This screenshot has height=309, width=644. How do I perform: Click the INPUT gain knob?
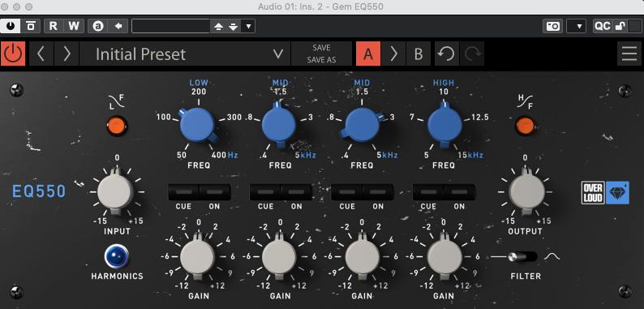coord(115,191)
